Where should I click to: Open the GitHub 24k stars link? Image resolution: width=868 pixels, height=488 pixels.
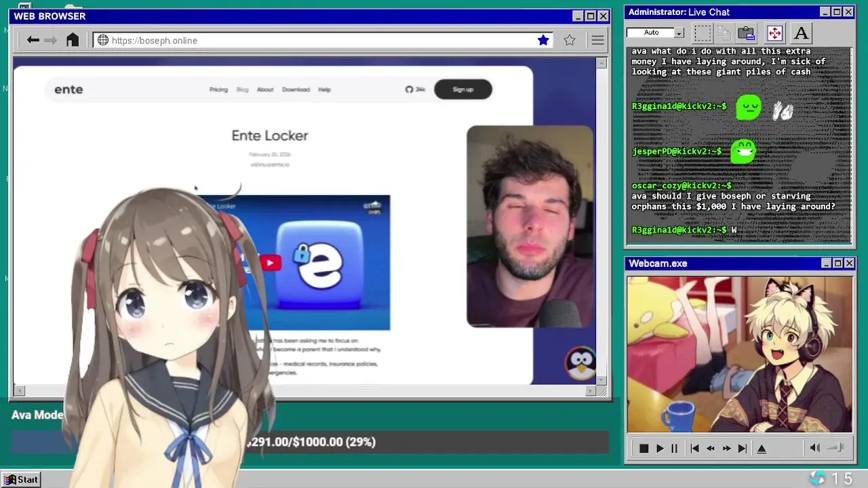[x=415, y=89]
